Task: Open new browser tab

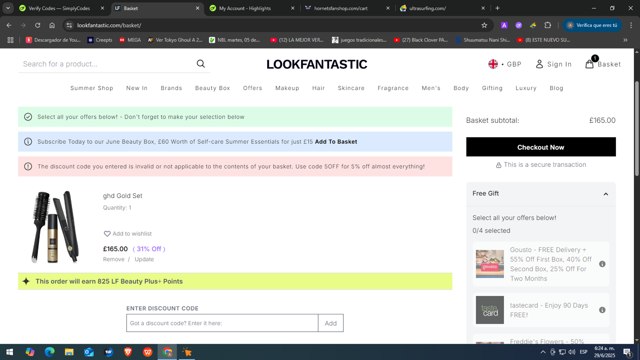Action: (x=497, y=8)
